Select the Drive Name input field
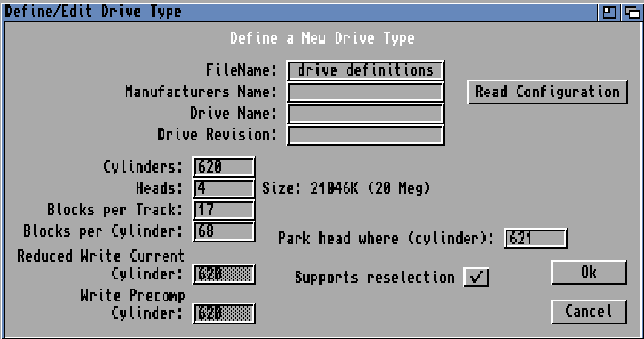 coord(365,114)
